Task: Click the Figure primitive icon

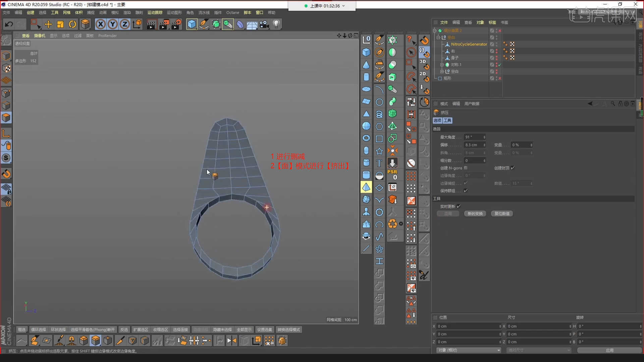Action: 366,212
